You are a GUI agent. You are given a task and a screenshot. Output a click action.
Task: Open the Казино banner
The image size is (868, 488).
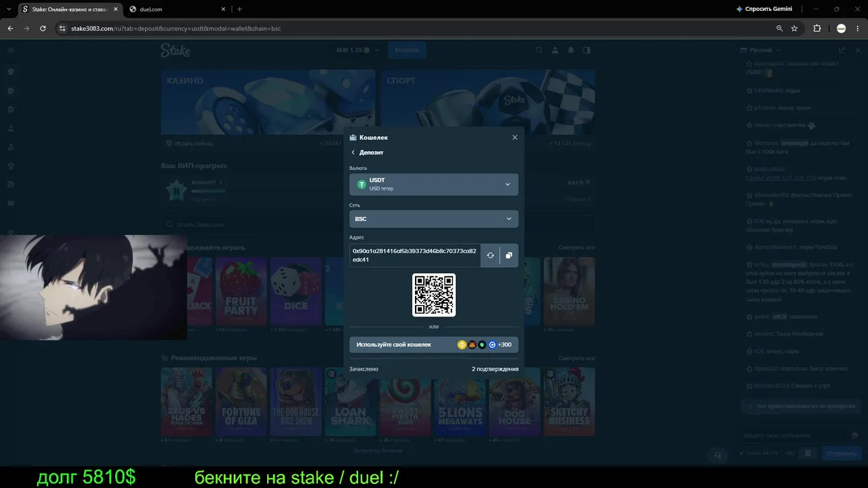coord(268,102)
